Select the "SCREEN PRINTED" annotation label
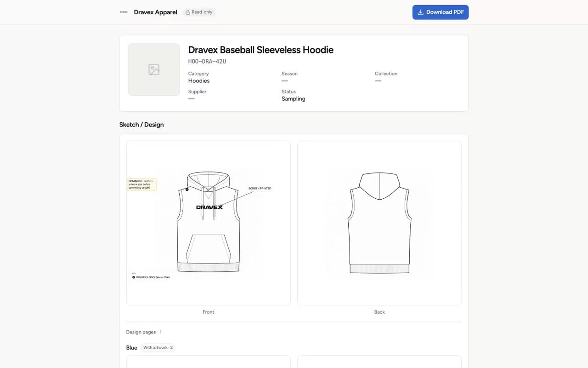 260,189
